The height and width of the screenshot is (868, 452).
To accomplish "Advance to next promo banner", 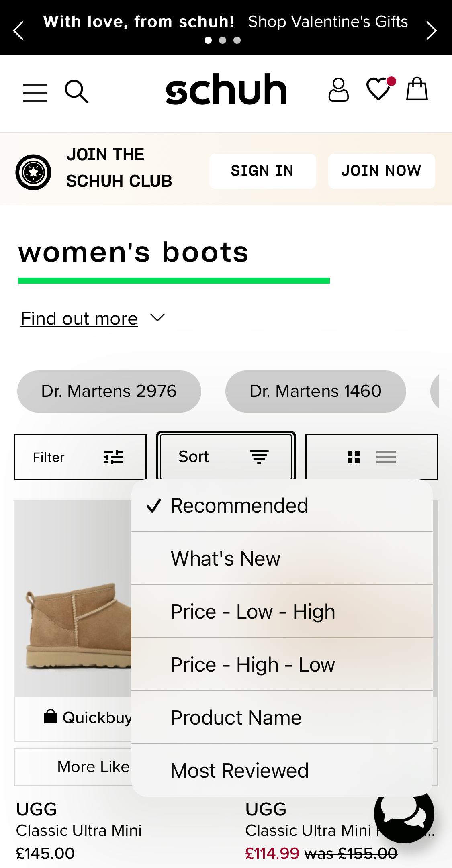I will tap(432, 31).
